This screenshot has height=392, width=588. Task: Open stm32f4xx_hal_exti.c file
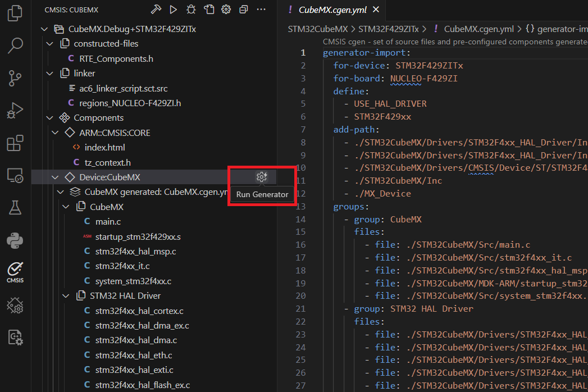pyautogui.click(x=134, y=370)
